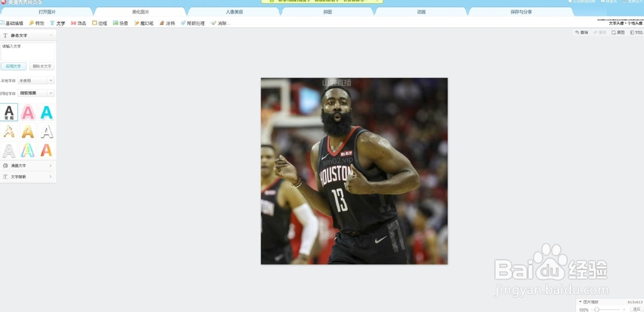Click the yellow notification banner at top
This screenshot has width=644, height=312.
pos(322,1)
